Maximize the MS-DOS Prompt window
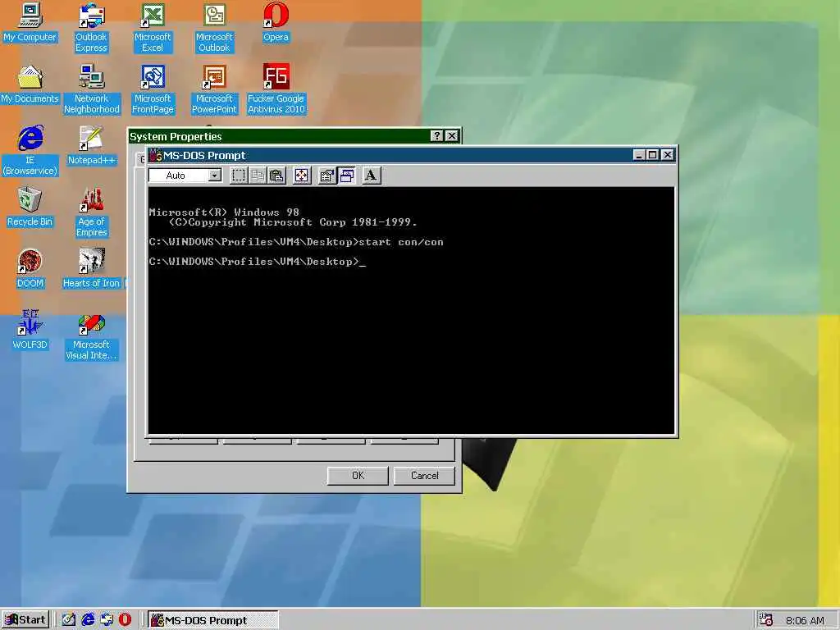 click(652, 155)
